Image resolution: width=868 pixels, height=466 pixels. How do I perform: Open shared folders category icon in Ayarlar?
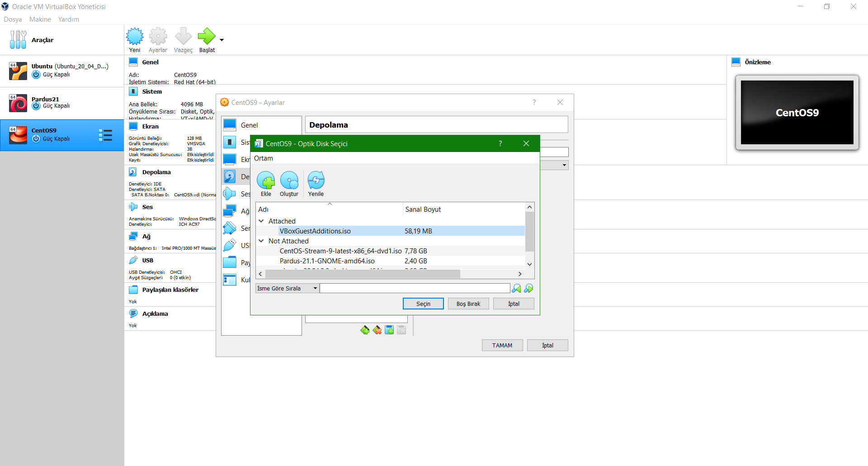coord(230,262)
